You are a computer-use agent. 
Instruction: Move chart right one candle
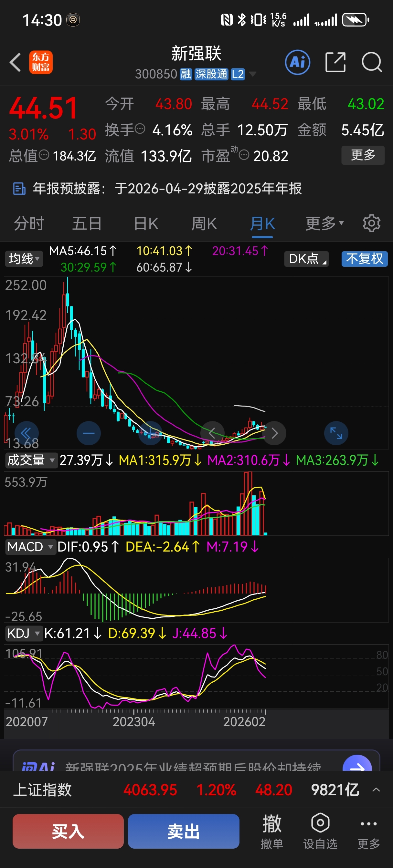point(275,433)
